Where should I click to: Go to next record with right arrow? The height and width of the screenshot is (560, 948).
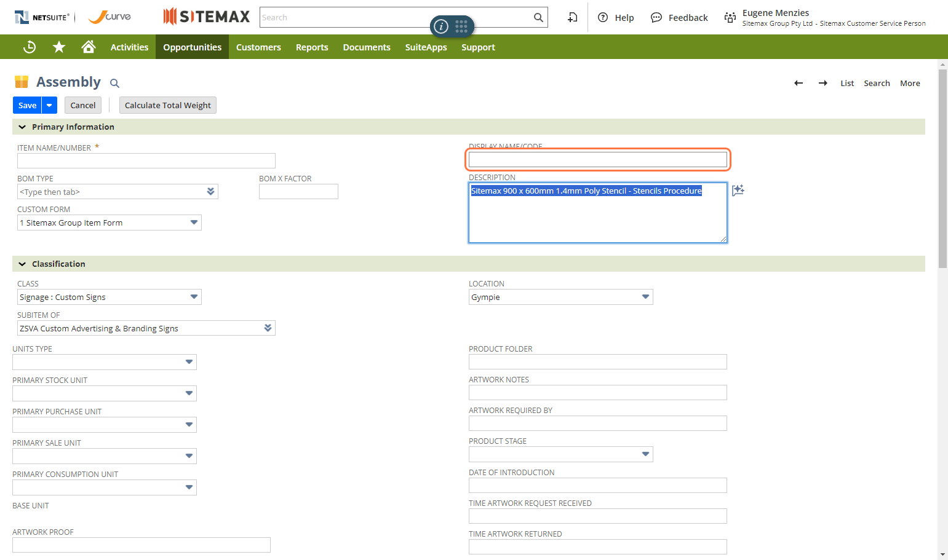pos(823,83)
